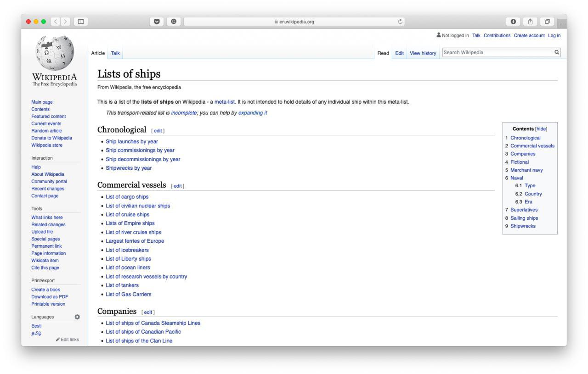This screenshot has width=588, height=374.
Task: Open Ship commissionings by year
Action: [140, 150]
